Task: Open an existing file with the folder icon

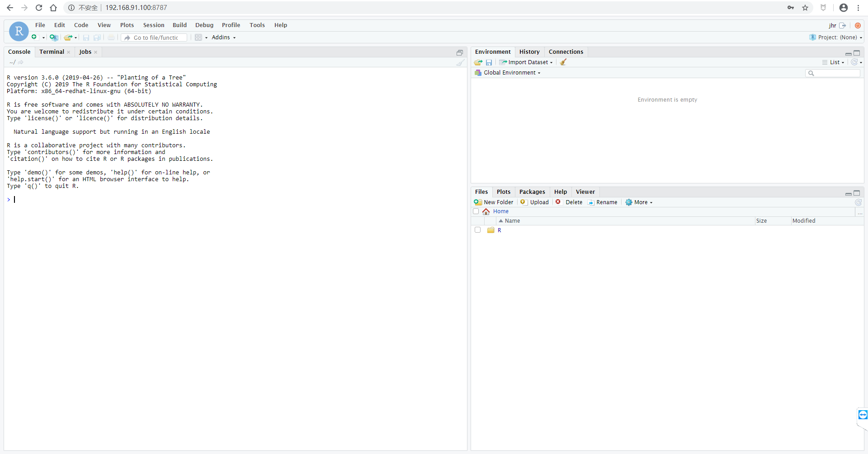Action: click(68, 37)
